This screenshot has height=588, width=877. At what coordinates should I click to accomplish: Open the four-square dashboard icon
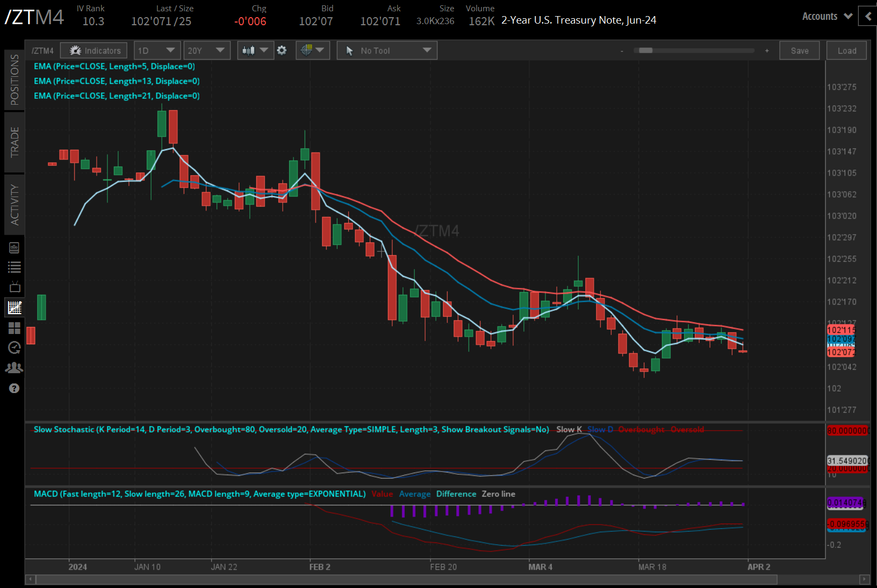15,328
